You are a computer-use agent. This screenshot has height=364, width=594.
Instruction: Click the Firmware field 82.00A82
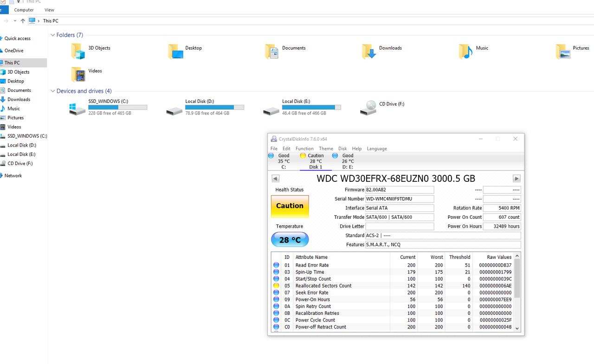click(x=400, y=190)
